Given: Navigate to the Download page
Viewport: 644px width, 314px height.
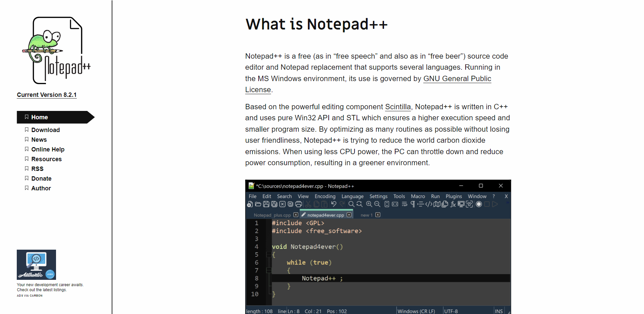Looking at the screenshot, I should (45, 130).
